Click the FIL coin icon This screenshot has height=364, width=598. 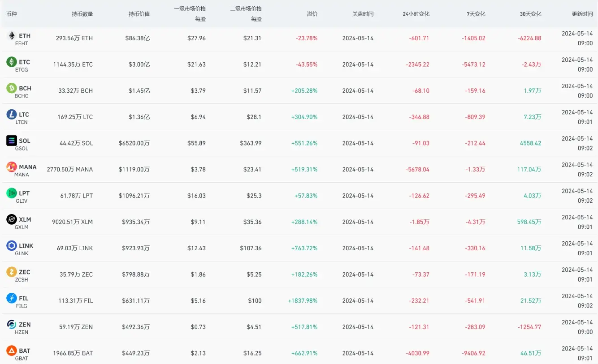click(12, 298)
